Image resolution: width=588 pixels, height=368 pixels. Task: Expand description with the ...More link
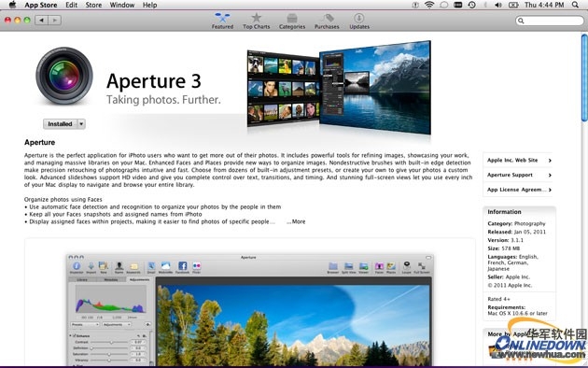point(296,221)
